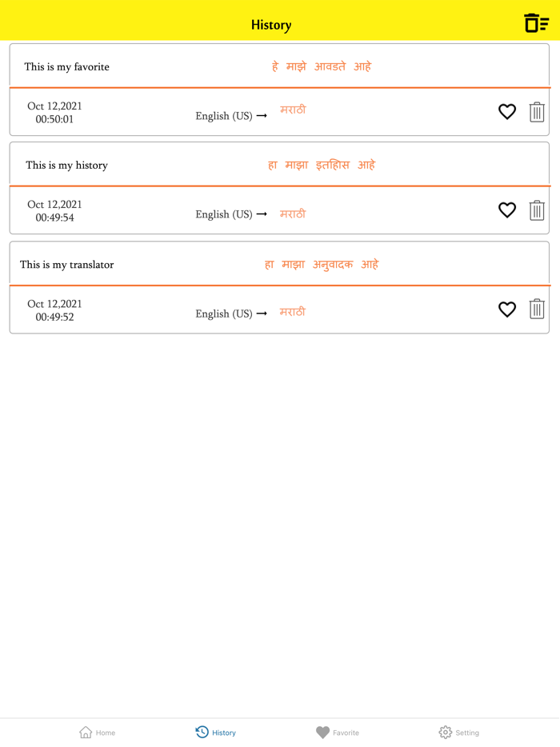560x747 pixels.
Task: Delete the 'This is my favorite' entry
Action: coord(536,112)
